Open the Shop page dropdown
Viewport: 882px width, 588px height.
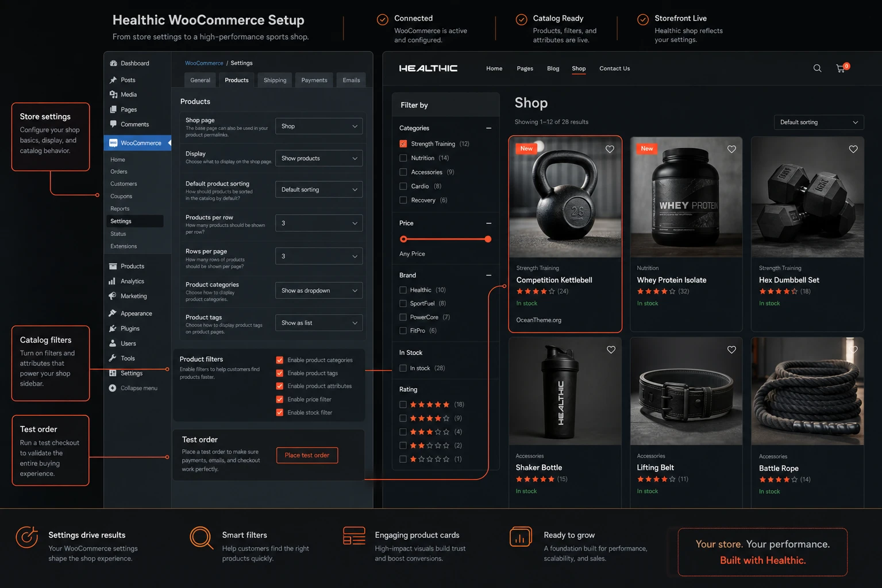click(319, 126)
